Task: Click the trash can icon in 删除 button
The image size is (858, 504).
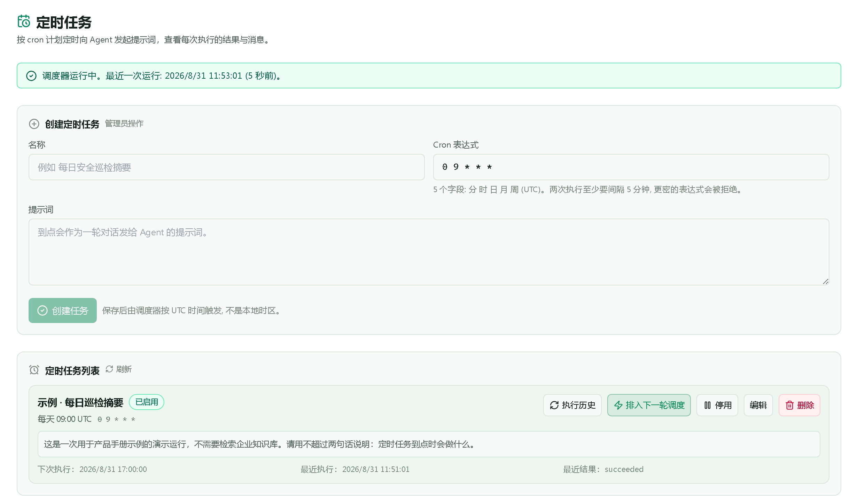Action: [790, 405]
